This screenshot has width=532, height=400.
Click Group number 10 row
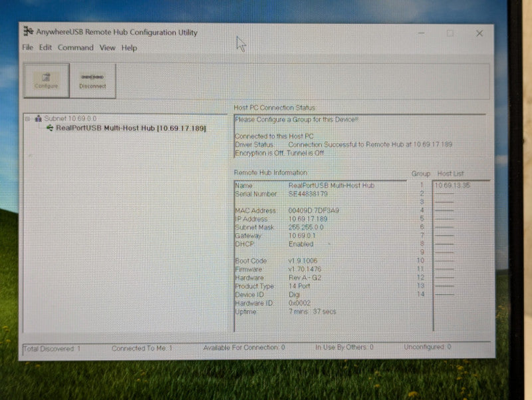(x=420, y=260)
